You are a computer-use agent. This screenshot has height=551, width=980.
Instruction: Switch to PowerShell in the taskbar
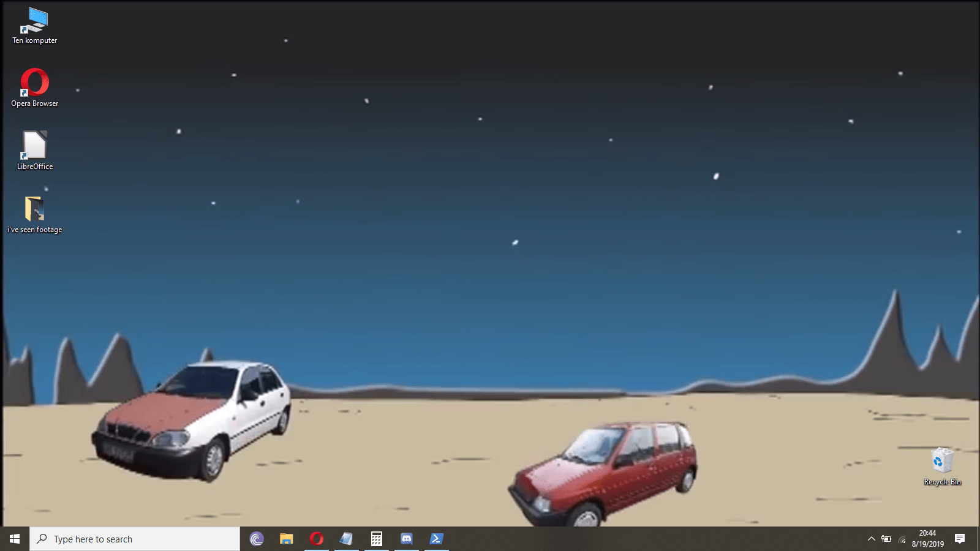coord(437,539)
